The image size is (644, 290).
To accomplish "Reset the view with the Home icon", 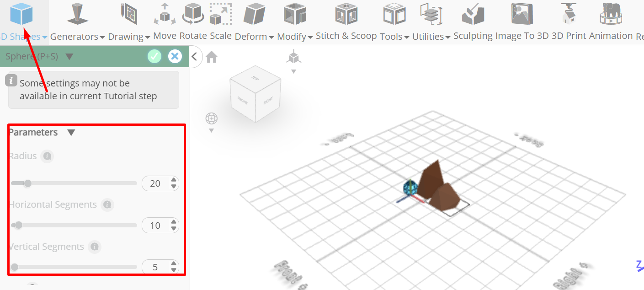I will (211, 57).
